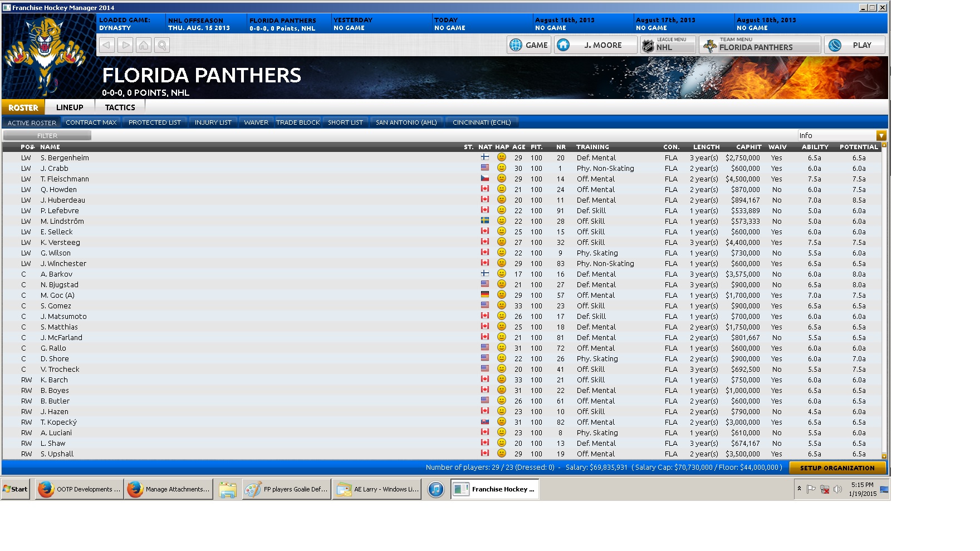
Task: Open the NHL league menu
Action: pos(668,45)
